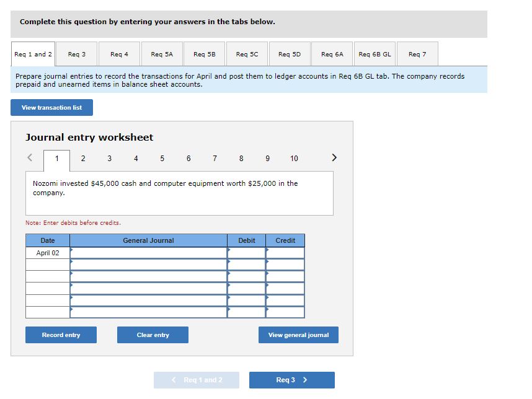This screenshot has width=532, height=399.
Task: Select journal entry 6 tab
Action: (x=188, y=159)
